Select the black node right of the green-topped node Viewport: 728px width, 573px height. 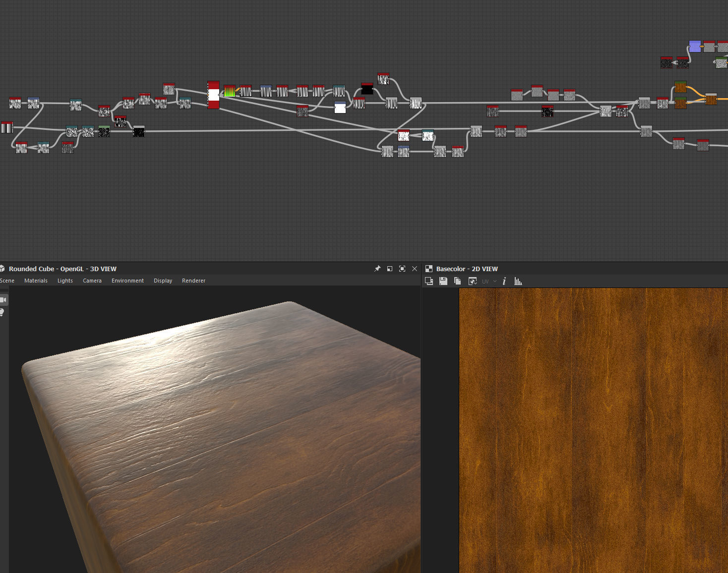point(139,131)
